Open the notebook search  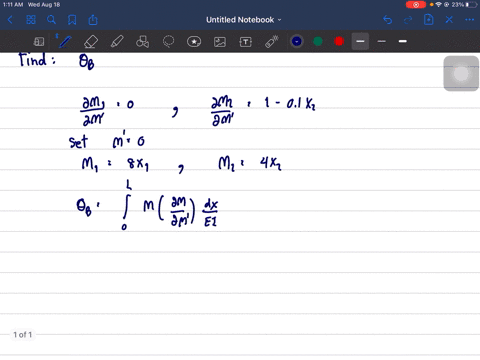[x=51, y=20]
